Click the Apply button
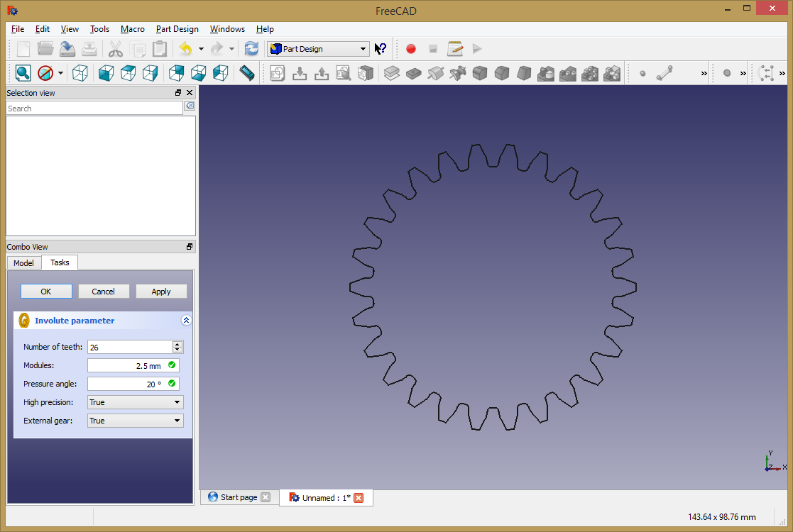The image size is (793, 532). tap(161, 292)
